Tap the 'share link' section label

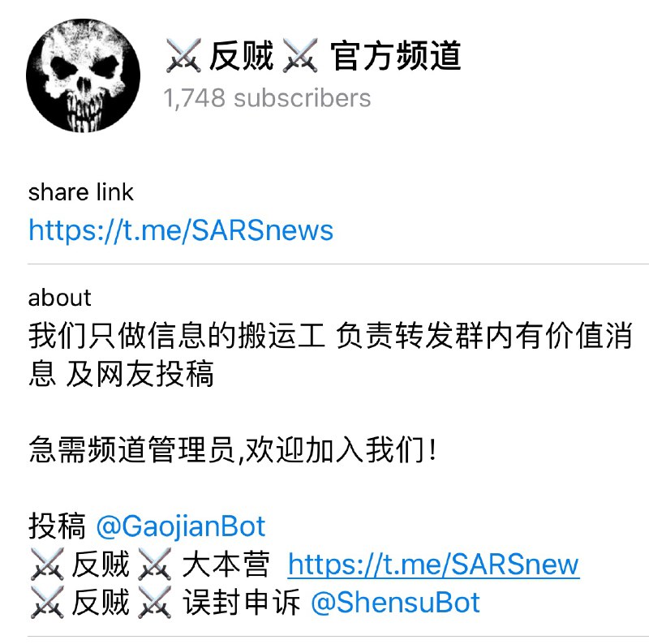(x=80, y=192)
